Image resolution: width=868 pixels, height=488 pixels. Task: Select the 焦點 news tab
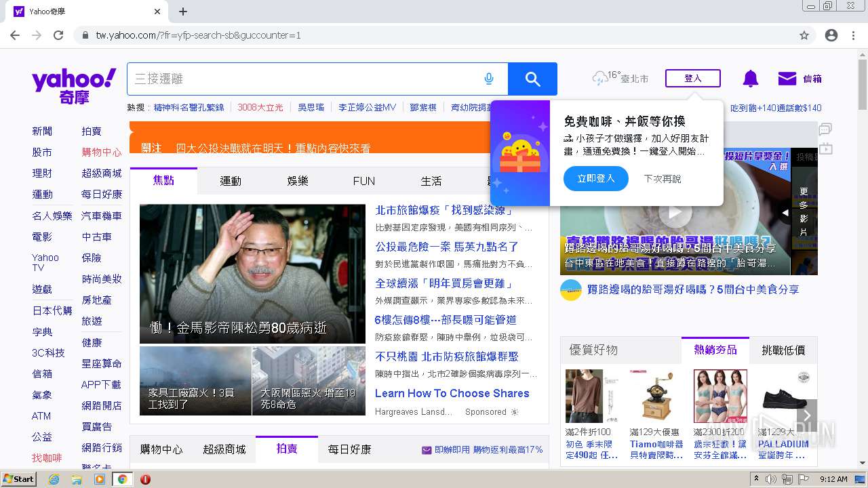163,180
